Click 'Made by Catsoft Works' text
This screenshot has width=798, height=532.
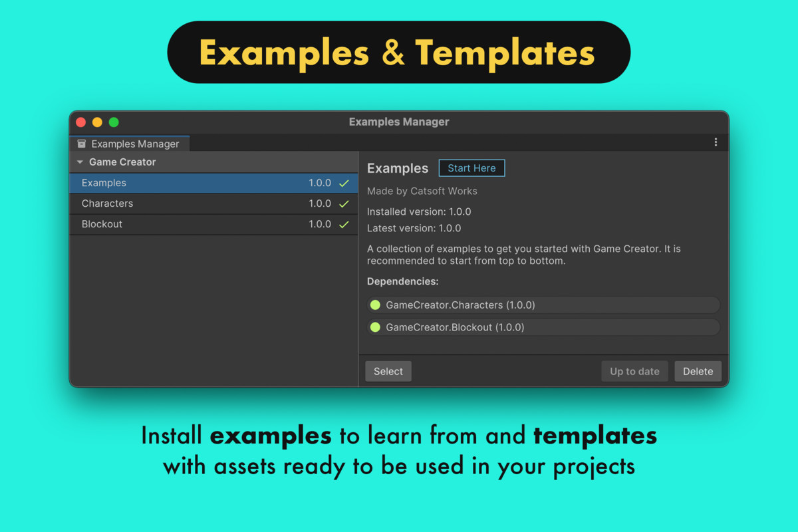coord(422,191)
